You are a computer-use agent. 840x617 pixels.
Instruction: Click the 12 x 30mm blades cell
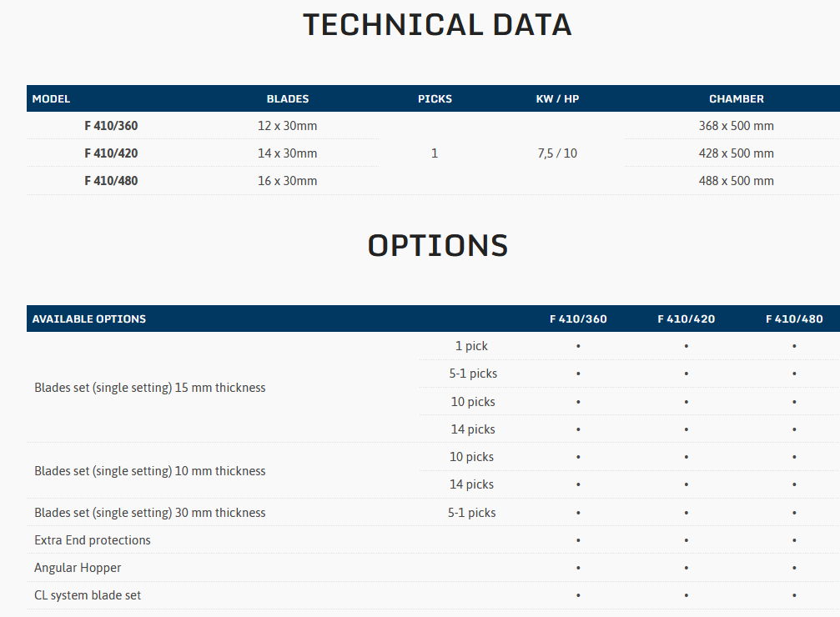(x=288, y=126)
